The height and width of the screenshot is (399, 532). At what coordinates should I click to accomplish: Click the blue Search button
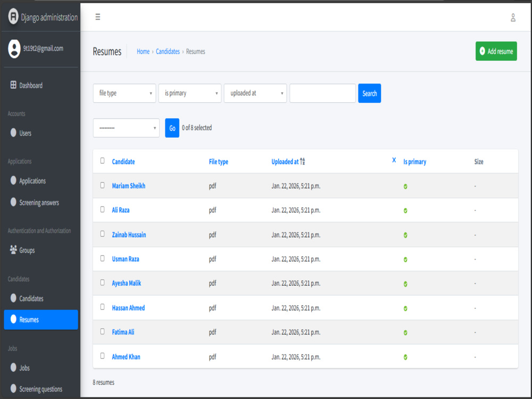[370, 93]
